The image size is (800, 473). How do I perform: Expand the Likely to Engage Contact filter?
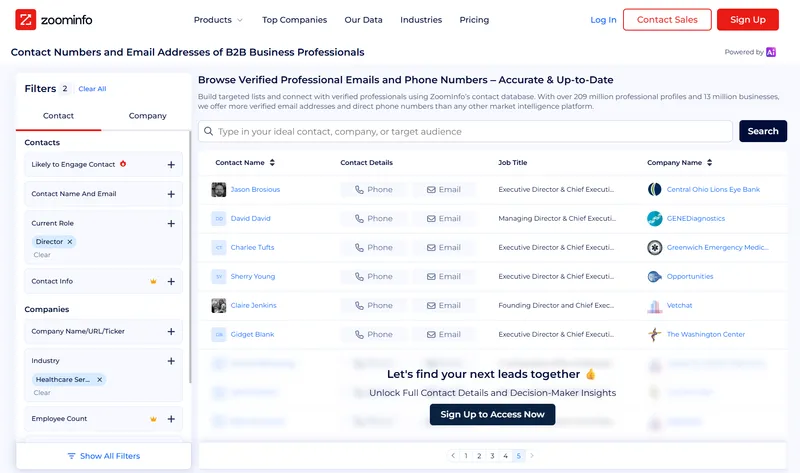pos(171,165)
